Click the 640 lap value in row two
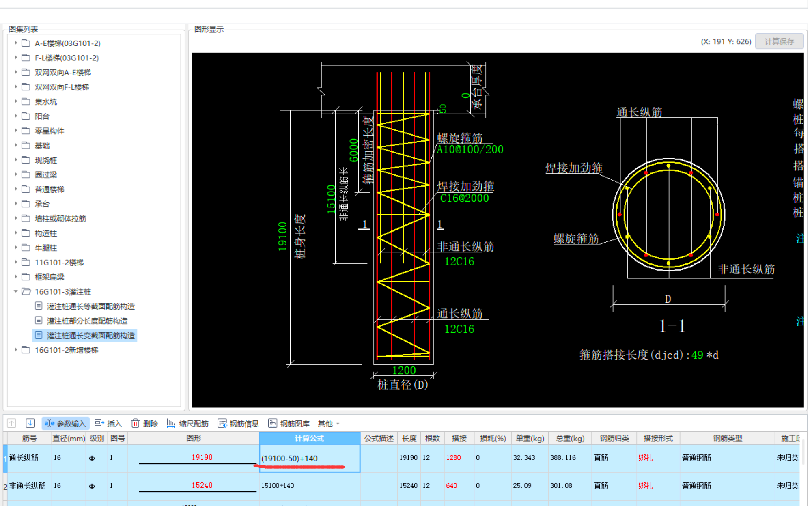812x506 pixels. [x=451, y=486]
